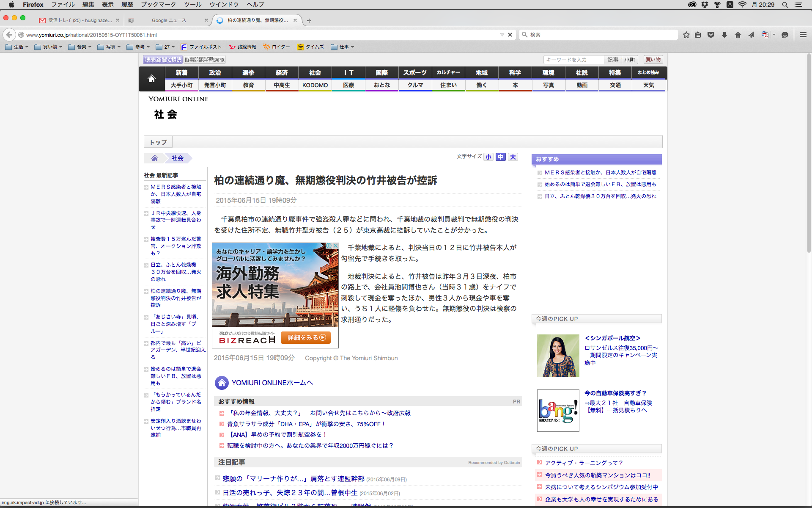Save the page to Pocket

tap(711, 35)
